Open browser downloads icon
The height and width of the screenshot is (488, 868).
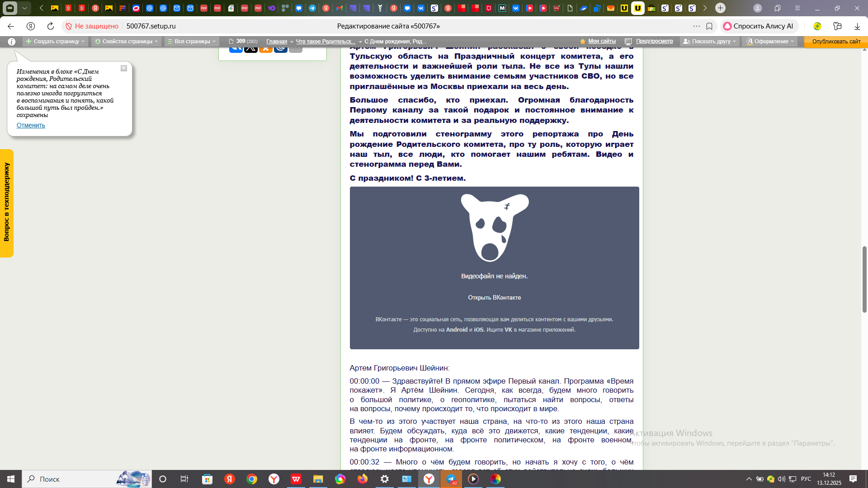(x=857, y=26)
